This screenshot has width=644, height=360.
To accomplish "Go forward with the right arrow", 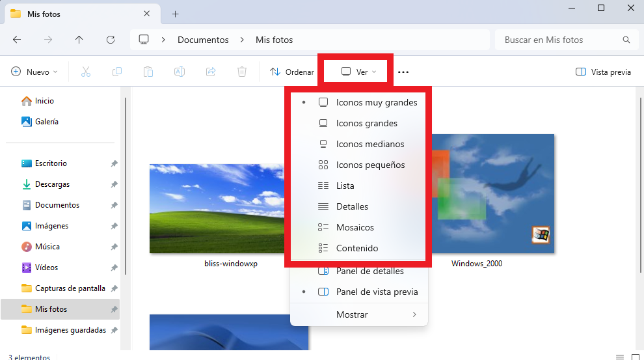I will pos(48,40).
